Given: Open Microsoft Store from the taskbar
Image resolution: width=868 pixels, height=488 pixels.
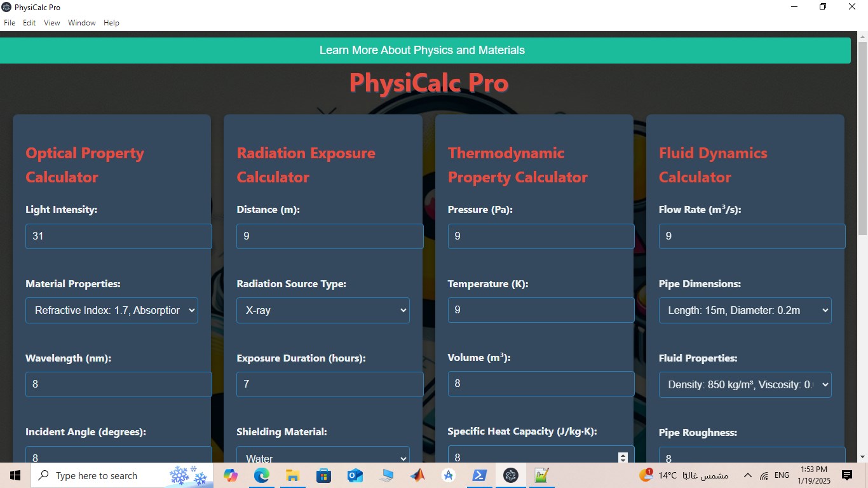Looking at the screenshot, I should [x=323, y=475].
